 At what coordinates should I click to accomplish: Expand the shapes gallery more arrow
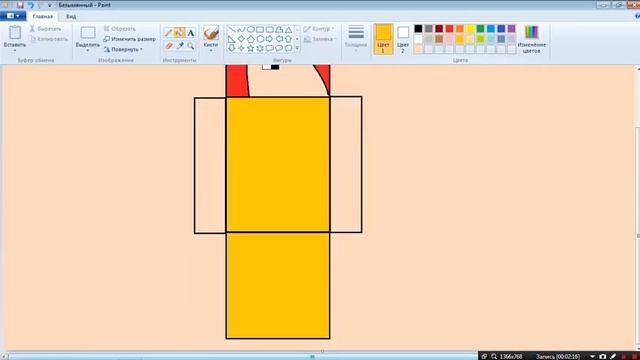(x=297, y=48)
